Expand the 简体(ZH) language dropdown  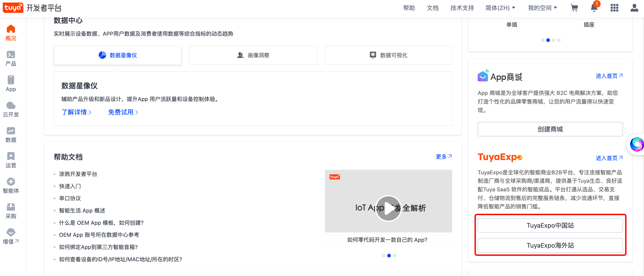coord(500,8)
